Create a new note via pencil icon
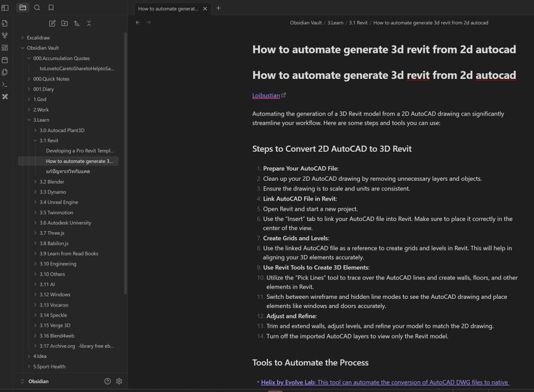Image resolution: width=534 pixels, height=392 pixels. pyautogui.click(x=52, y=23)
